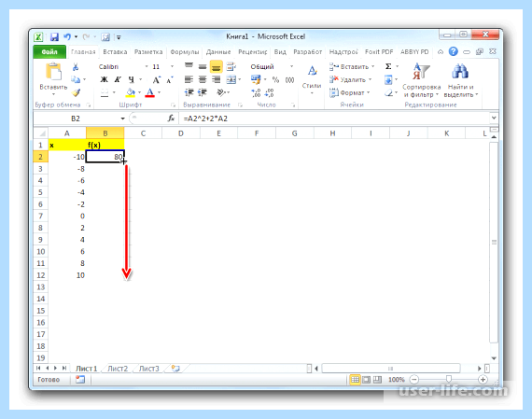Click the AutoSum sigma icon
Image resolution: width=532 pixels, height=419 pixels.
(x=388, y=66)
